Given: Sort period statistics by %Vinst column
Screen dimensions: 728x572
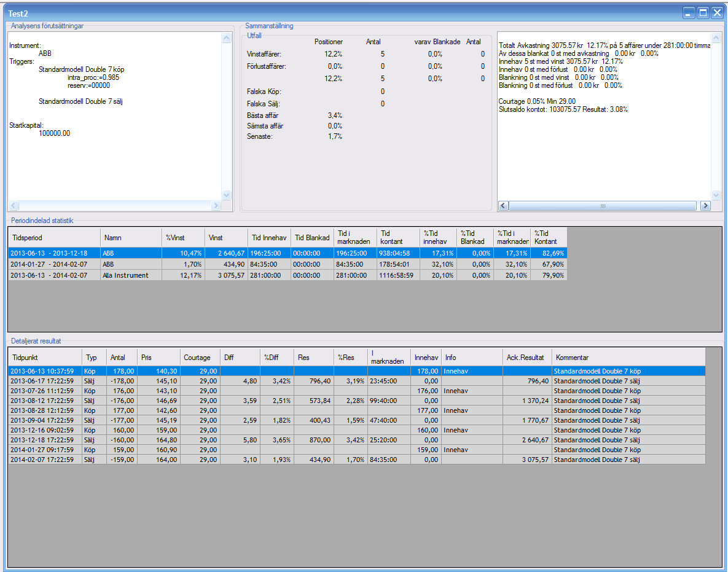Looking at the screenshot, I should (183, 237).
